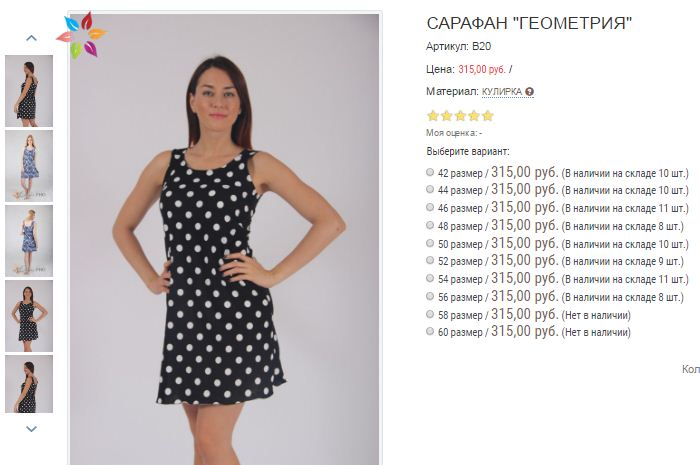Image resolution: width=700 pixels, height=465 pixels.
Task: Click the first rating star
Action: 432,116
